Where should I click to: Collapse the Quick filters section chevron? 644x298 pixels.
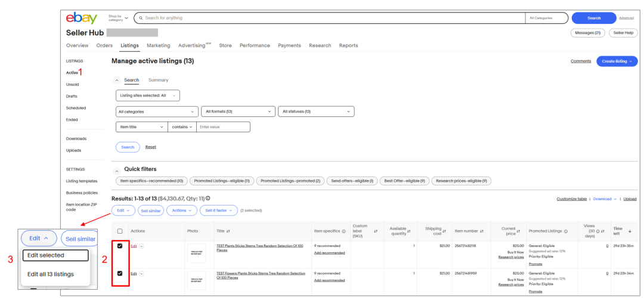[x=117, y=170]
